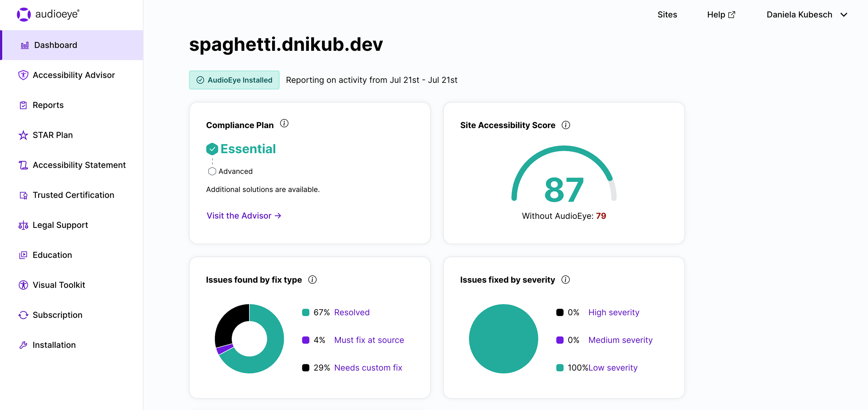
Task: Click the High severity link
Action: [614, 312]
